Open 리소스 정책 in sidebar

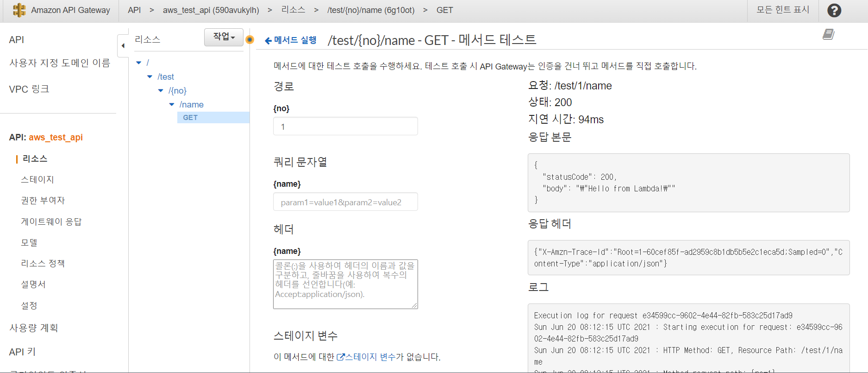[x=43, y=263]
